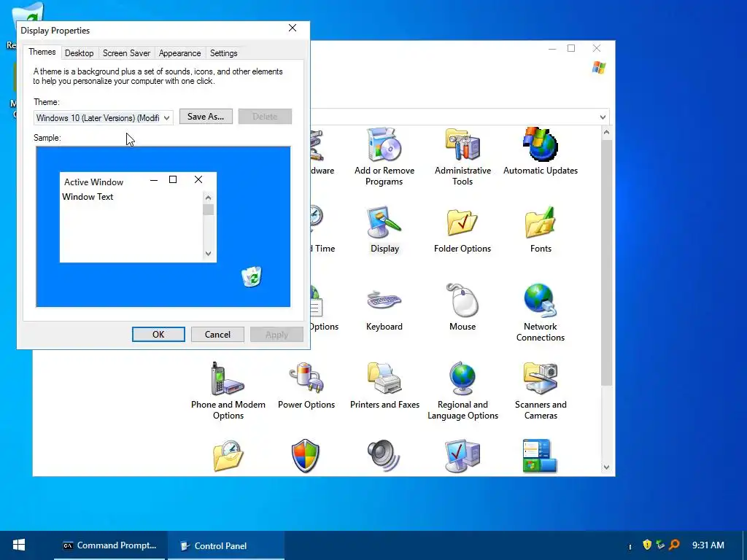Open the Keyboard settings icon
The width and height of the screenshot is (747, 560).
point(384,308)
